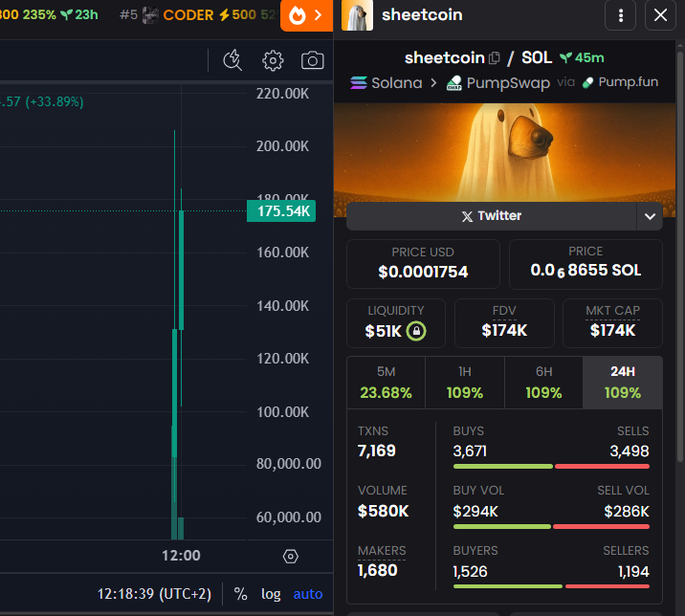Click the MAKERS label
The image size is (685, 616).
pos(382,551)
